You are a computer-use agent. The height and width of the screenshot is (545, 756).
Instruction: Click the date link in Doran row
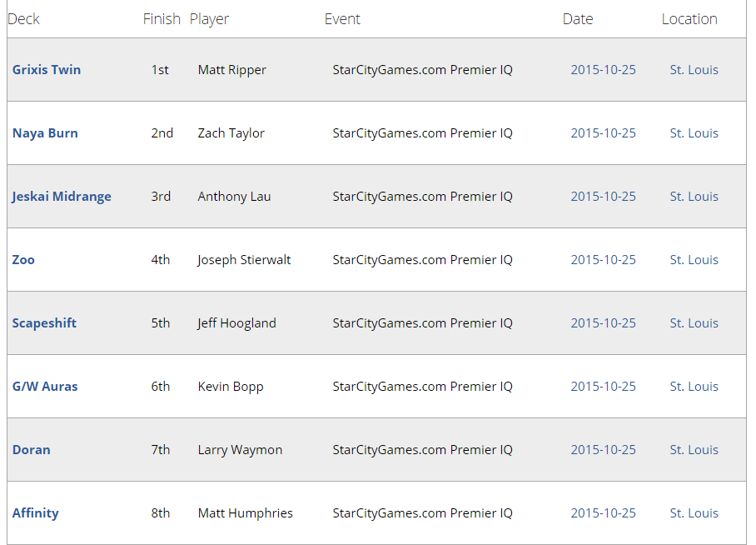coord(603,449)
